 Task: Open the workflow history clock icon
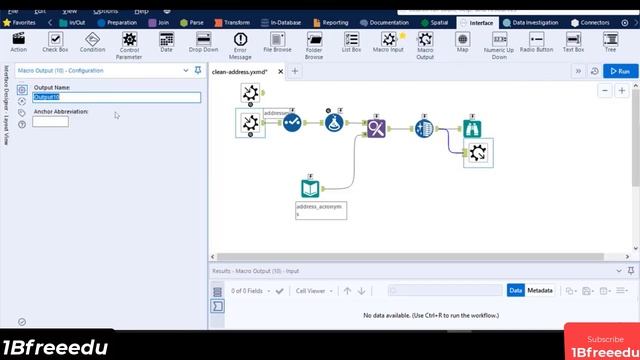pyautogui.click(x=595, y=71)
